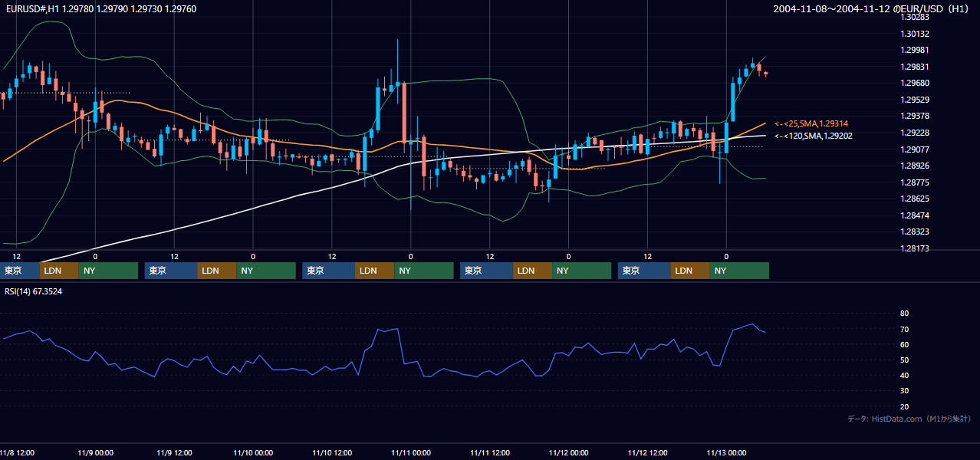This screenshot has width=980, height=460.
Task: Click the 11/13 00:00 time axis label
Action: pyautogui.click(x=727, y=452)
